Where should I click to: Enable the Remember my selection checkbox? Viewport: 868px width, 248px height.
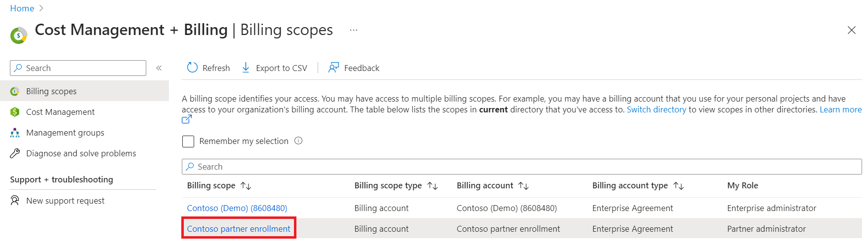pos(188,142)
